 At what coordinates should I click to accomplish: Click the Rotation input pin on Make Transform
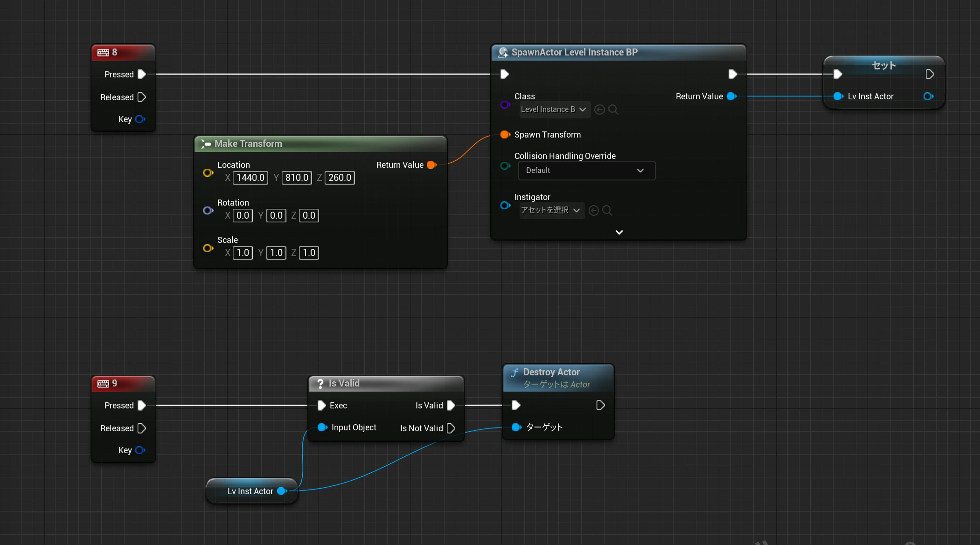coord(208,210)
